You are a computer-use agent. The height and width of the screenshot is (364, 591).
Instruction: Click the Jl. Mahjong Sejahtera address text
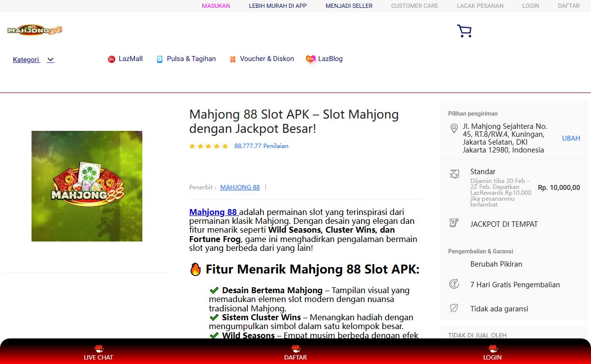(505, 138)
